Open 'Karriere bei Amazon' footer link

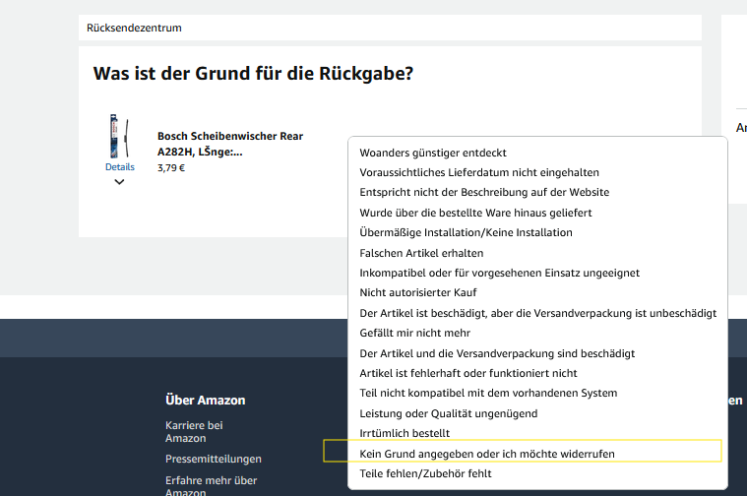(x=194, y=432)
